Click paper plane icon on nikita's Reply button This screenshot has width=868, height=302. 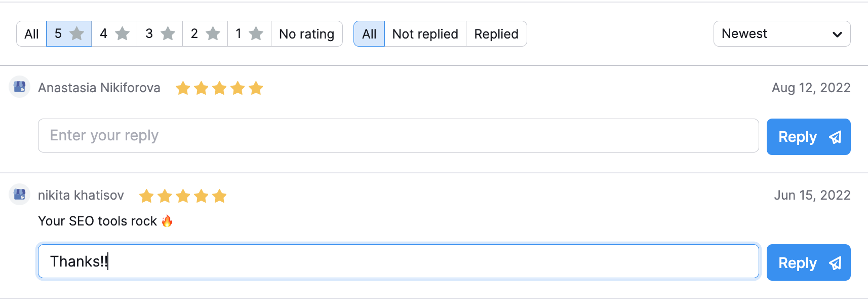point(835,263)
